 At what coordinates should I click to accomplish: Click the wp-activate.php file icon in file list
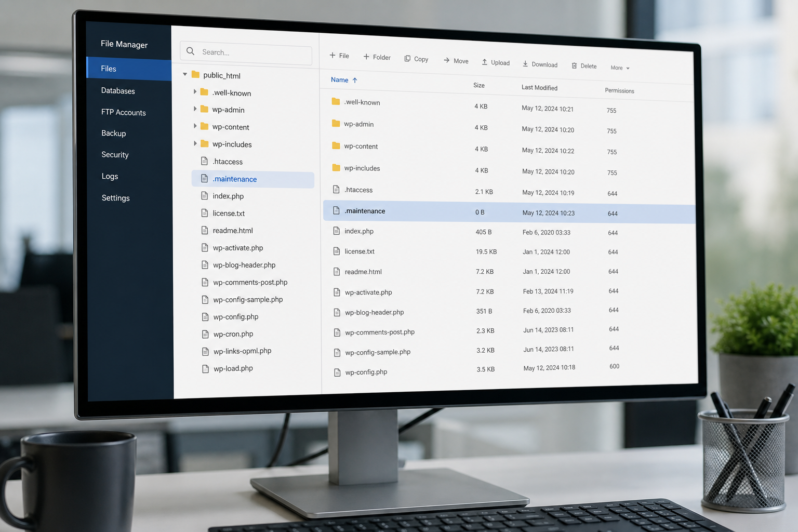click(337, 292)
